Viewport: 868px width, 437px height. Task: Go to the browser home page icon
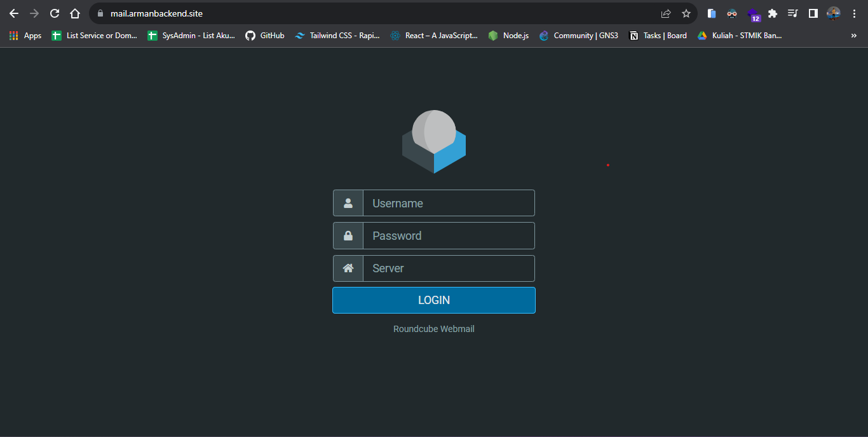[75, 13]
